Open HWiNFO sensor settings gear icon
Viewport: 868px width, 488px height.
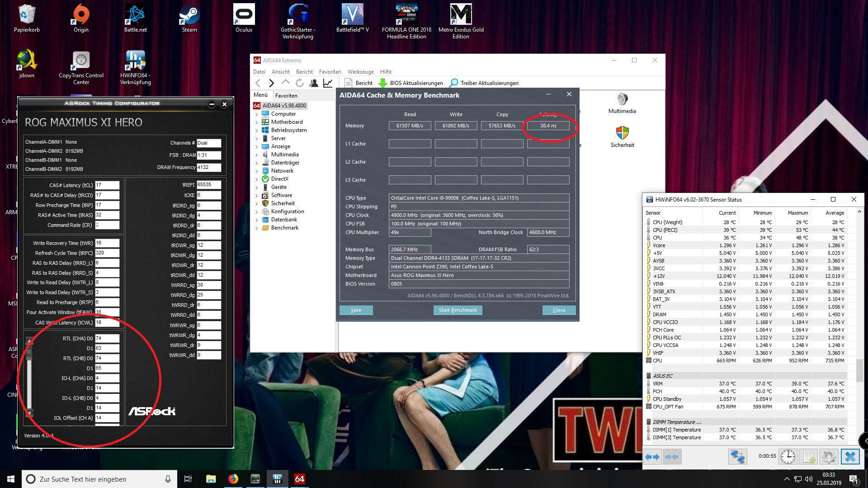coord(829,457)
